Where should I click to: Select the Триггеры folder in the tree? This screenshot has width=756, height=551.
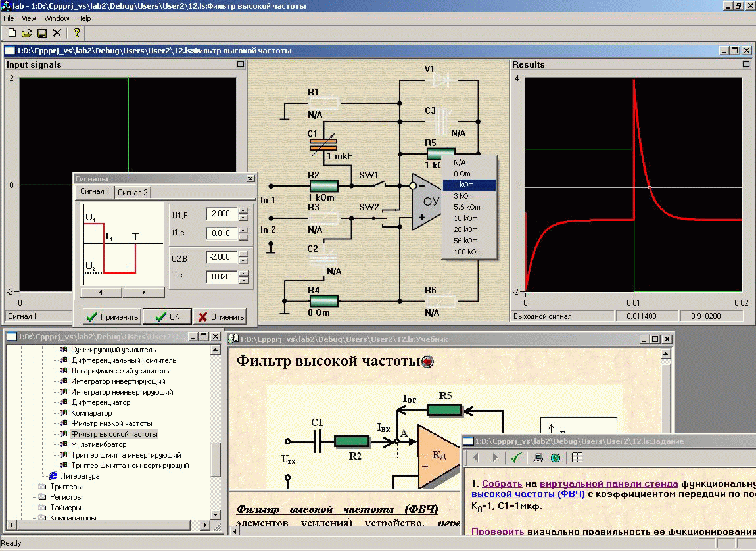click(66, 487)
